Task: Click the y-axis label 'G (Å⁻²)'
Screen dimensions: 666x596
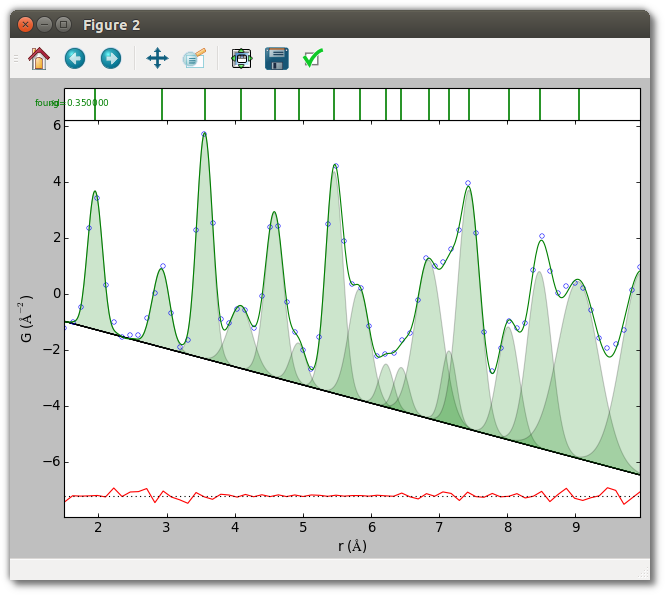Action: [29, 318]
